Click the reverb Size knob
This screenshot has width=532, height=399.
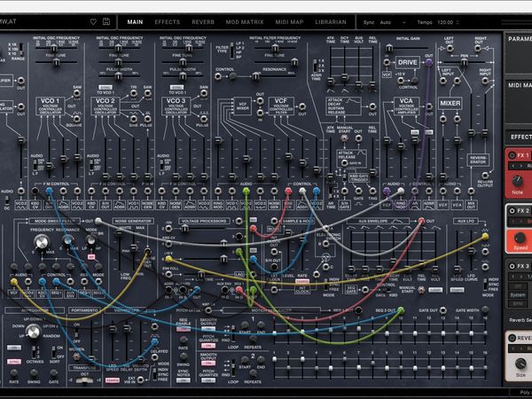(520, 364)
